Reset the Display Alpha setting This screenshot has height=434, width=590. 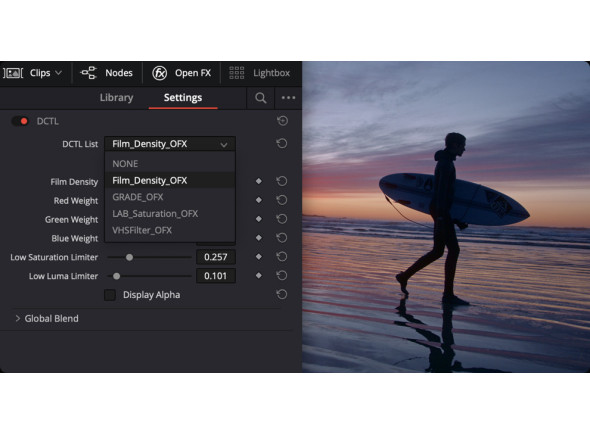tap(282, 294)
